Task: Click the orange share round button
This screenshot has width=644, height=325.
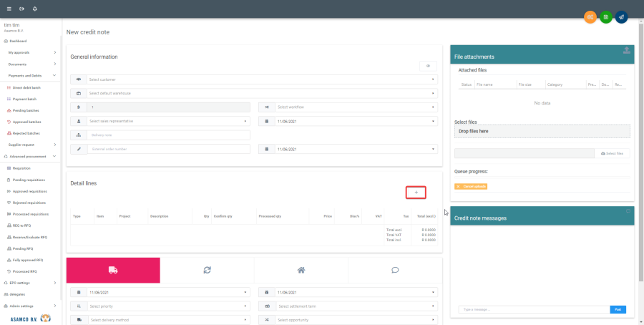Action: tap(590, 16)
